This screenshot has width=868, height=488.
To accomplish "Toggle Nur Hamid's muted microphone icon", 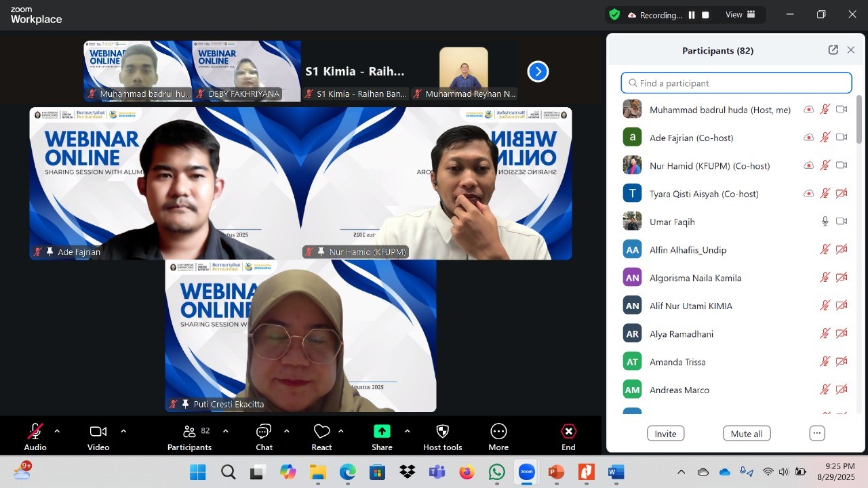I will [x=825, y=165].
